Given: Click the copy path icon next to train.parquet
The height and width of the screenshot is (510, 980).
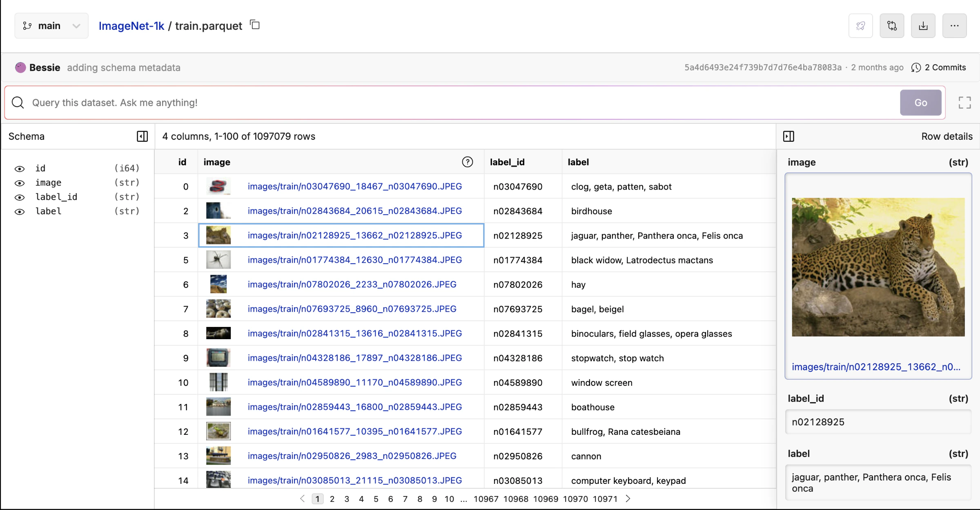Looking at the screenshot, I should (255, 25).
